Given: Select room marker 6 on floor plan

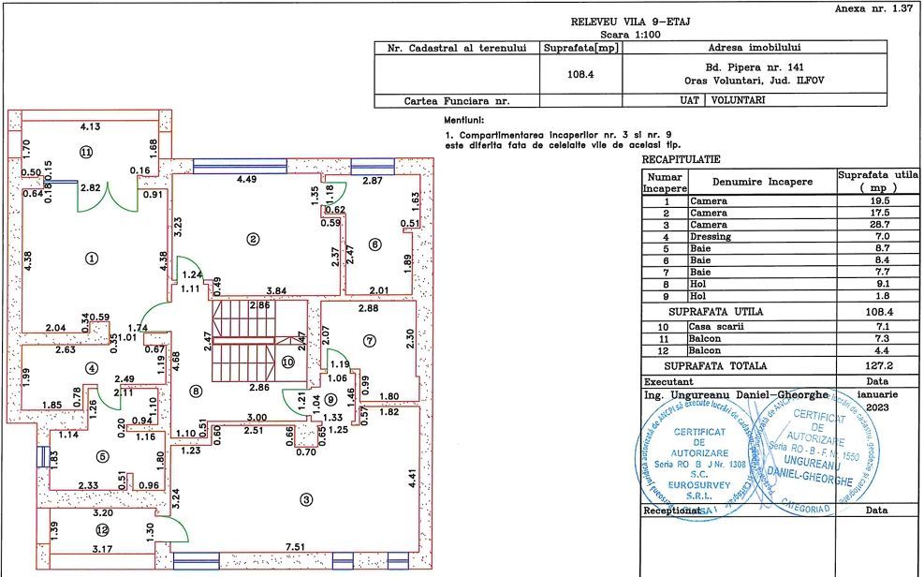Looking at the screenshot, I should click(x=374, y=244).
